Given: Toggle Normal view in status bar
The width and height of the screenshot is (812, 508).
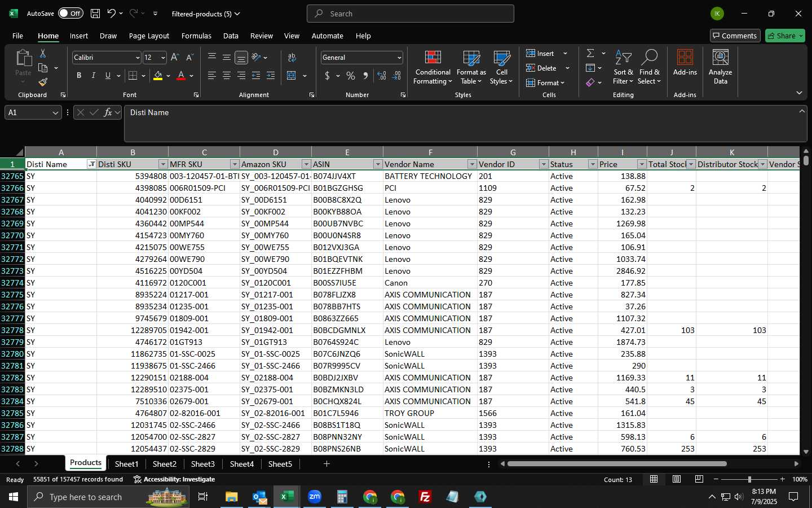Looking at the screenshot, I should tap(654, 479).
